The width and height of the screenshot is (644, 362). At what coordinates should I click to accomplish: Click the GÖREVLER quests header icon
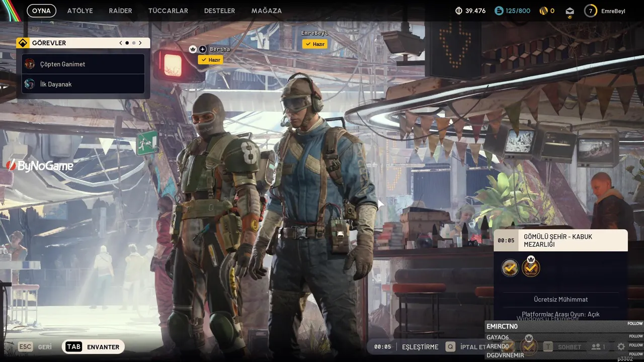point(22,43)
